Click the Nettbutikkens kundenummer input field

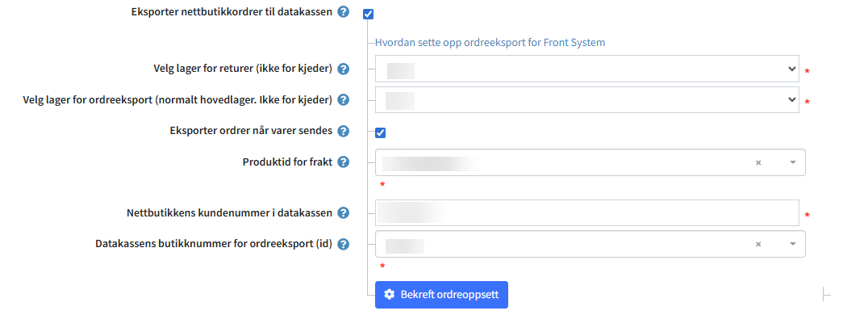(x=586, y=213)
